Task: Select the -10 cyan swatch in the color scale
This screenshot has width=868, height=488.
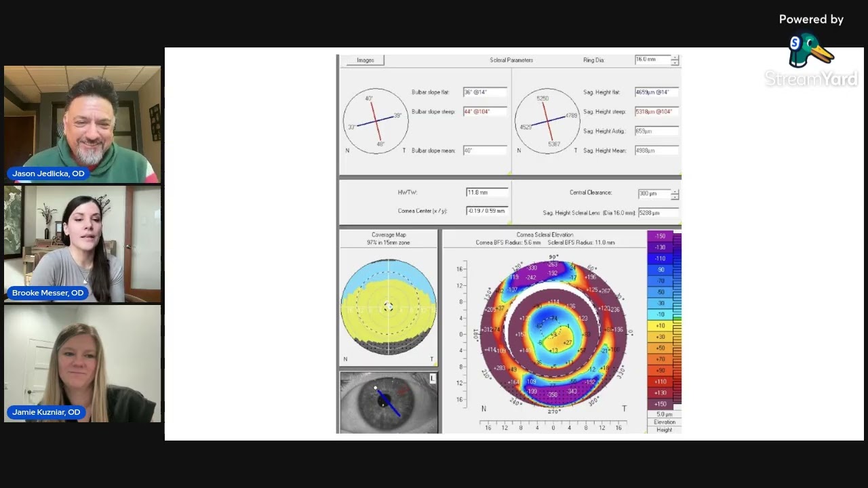Action: point(660,314)
